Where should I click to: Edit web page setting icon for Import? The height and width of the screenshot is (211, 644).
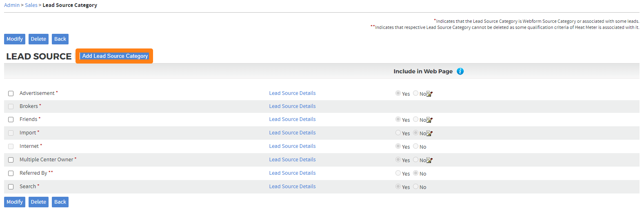point(429,134)
